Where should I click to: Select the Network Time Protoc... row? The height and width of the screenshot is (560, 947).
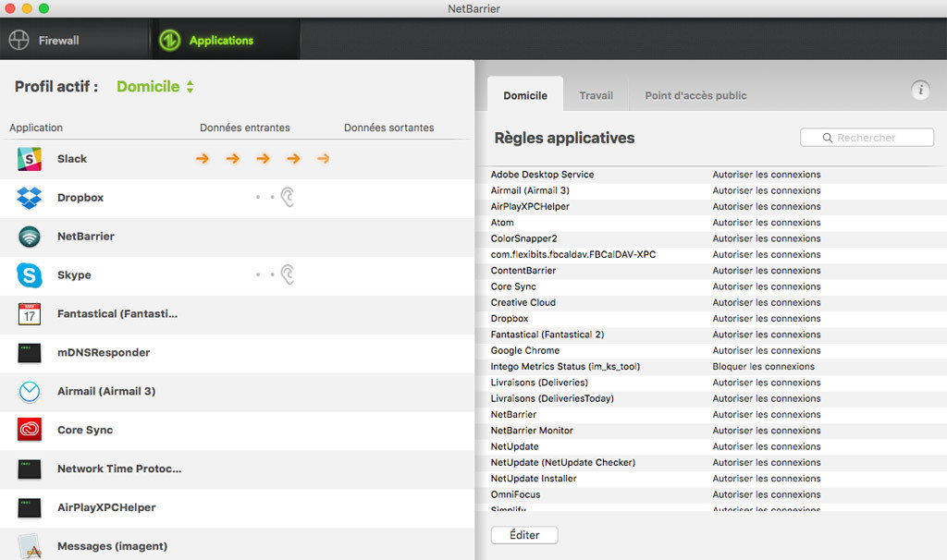click(x=237, y=469)
